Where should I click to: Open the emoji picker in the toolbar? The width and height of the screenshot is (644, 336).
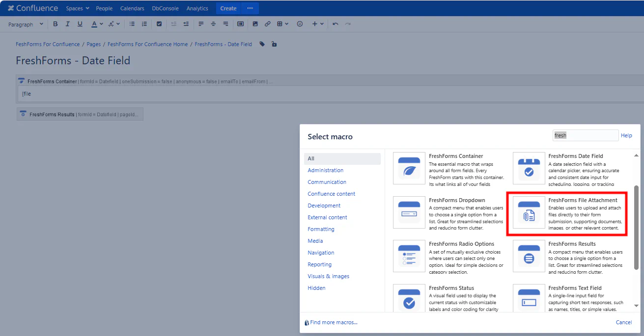coord(300,24)
